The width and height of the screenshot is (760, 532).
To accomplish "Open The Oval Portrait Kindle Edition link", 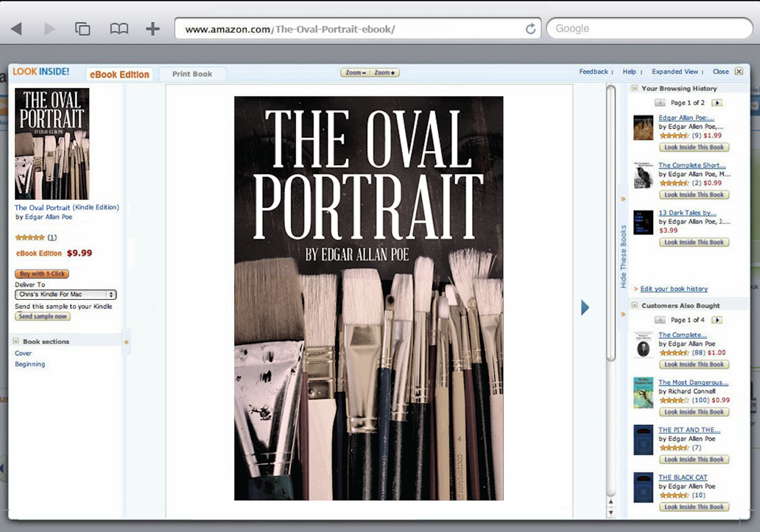I will tap(67, 208).
